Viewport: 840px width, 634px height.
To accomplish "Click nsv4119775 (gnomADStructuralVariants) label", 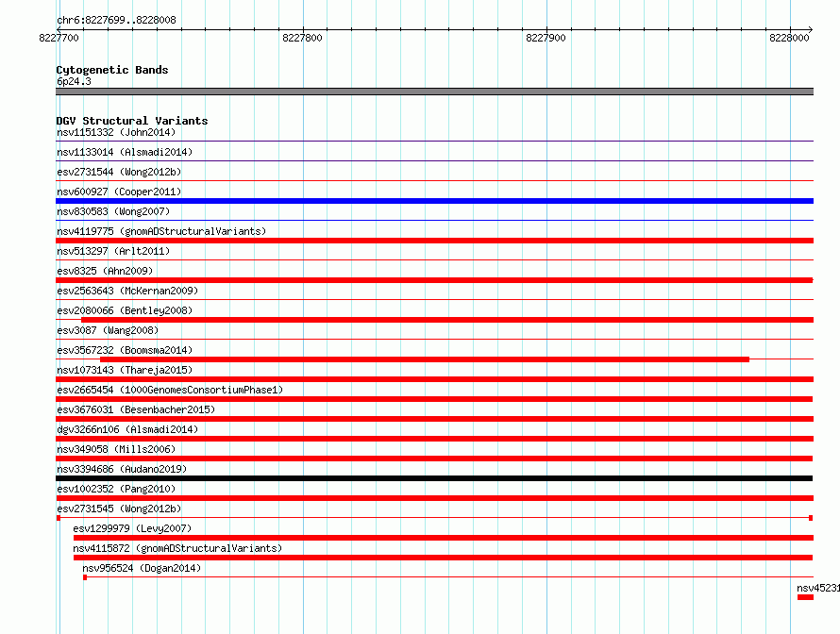I will point(161,231).
